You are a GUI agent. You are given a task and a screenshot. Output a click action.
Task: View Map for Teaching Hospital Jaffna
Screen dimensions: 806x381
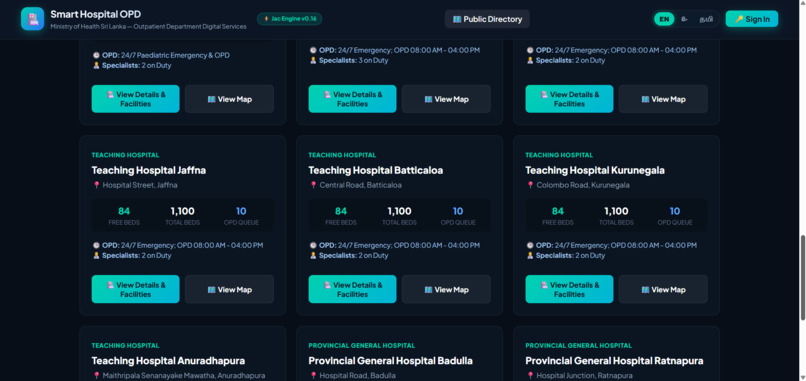pyautogui.click(x=229, y=289)
